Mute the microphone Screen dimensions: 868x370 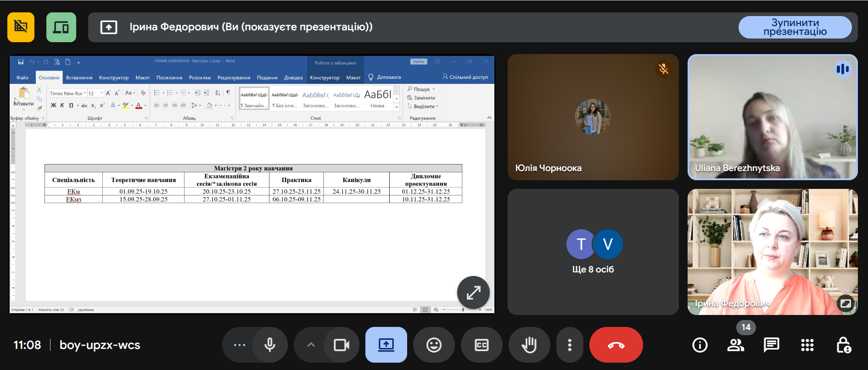click(270, 345)
